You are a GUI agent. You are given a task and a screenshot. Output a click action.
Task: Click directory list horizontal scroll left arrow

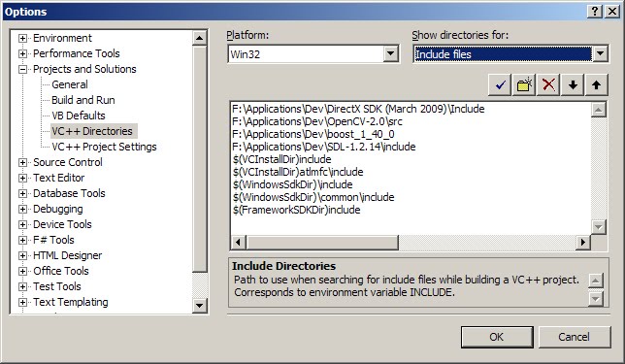[x=239, y=242]
